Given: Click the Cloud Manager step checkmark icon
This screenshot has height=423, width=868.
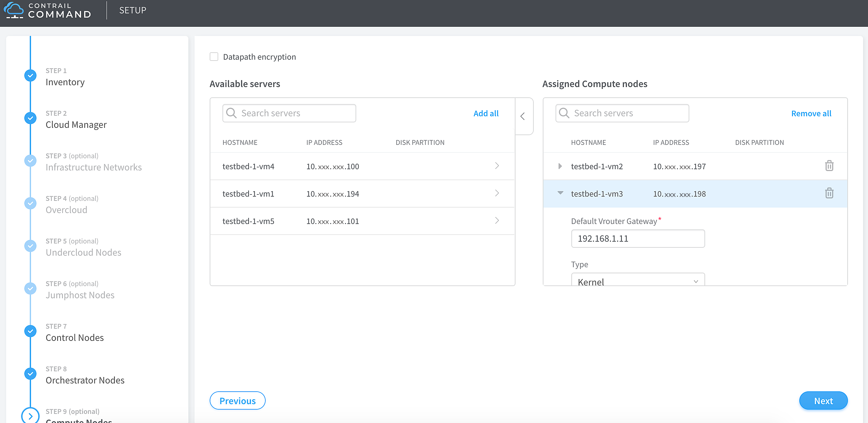Looking at the screenshot, I should point(30,118).
